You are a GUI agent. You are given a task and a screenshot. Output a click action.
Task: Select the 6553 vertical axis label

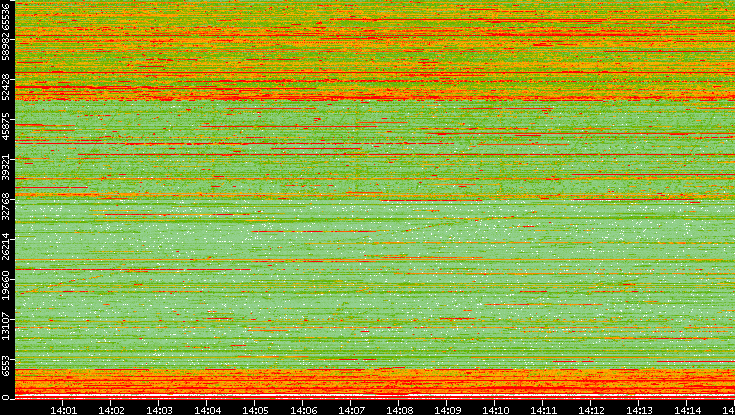[5, 366]
